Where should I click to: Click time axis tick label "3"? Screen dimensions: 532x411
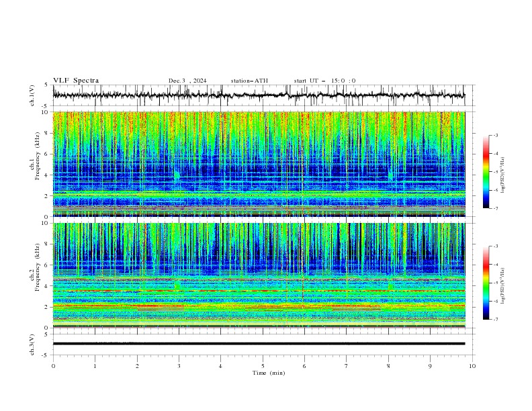179,366
